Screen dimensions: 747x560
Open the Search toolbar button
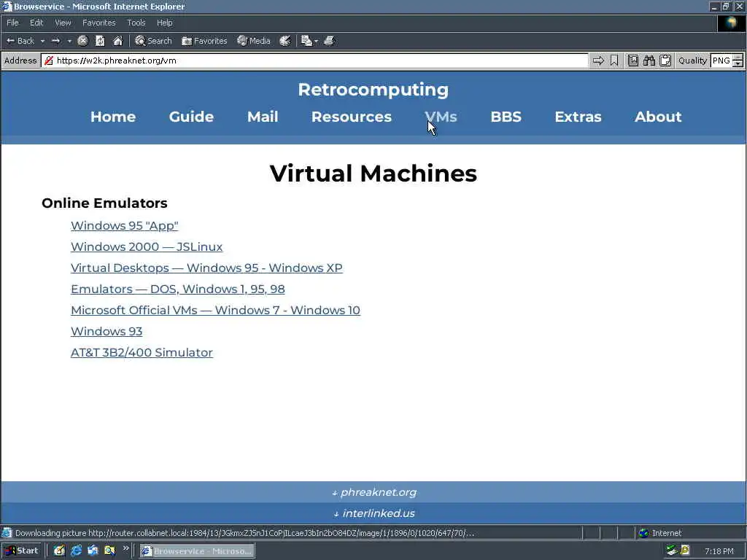tap(153, 41)
